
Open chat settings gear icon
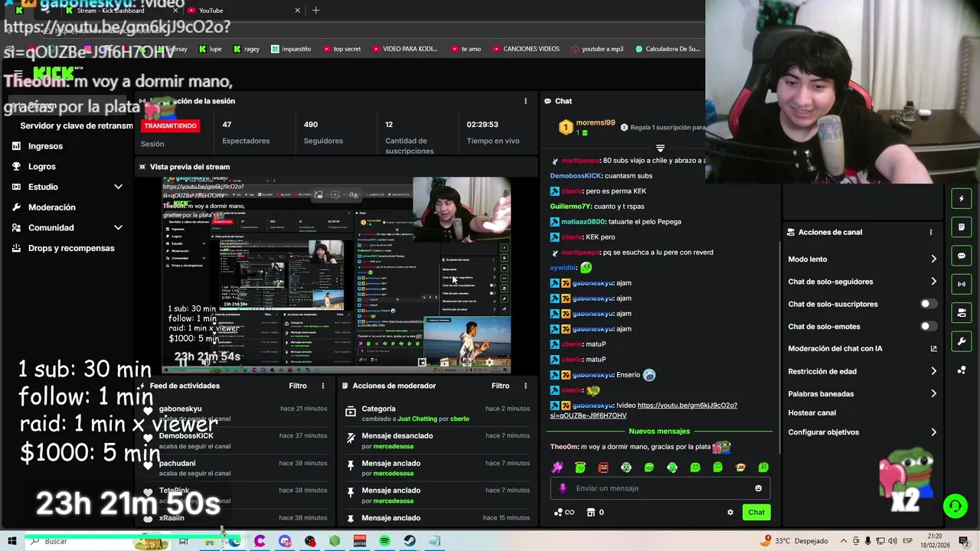730,512
